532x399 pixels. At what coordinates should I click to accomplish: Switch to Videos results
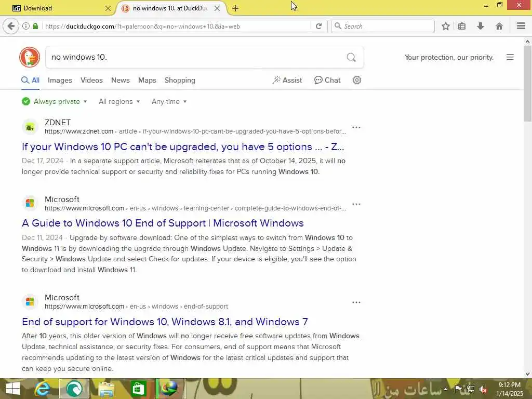(x=91, y=80)
